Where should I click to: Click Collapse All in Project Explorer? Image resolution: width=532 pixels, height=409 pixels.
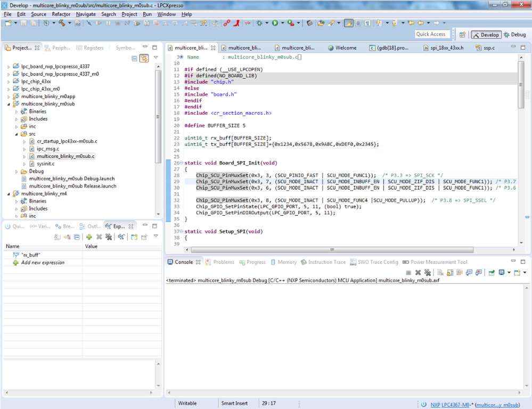[134, 59]
